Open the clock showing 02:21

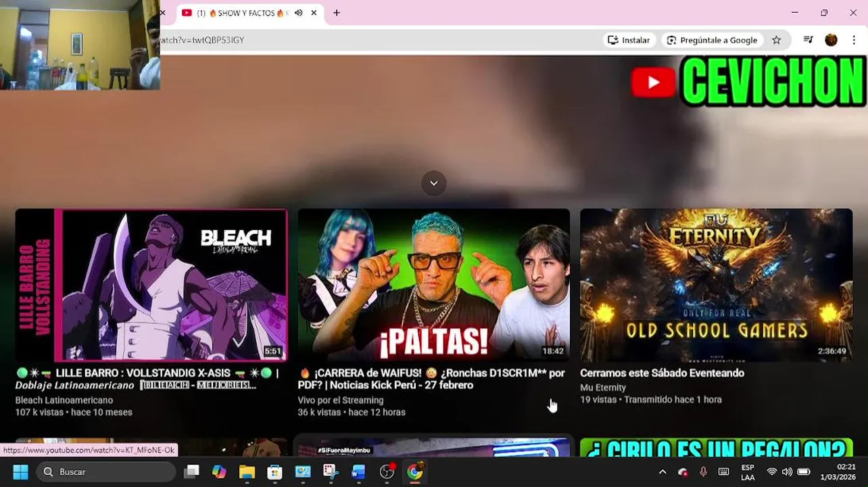pyautogui.click(x=838, y=472)
